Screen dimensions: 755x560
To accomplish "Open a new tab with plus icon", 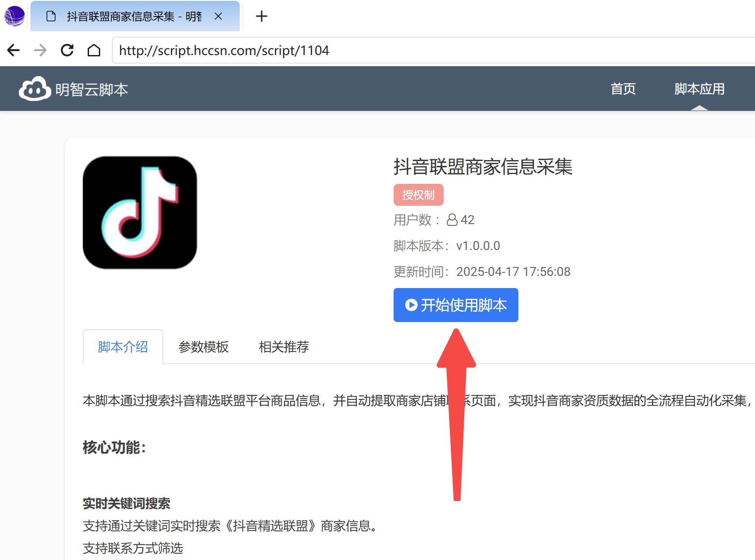I will [262, 17].
